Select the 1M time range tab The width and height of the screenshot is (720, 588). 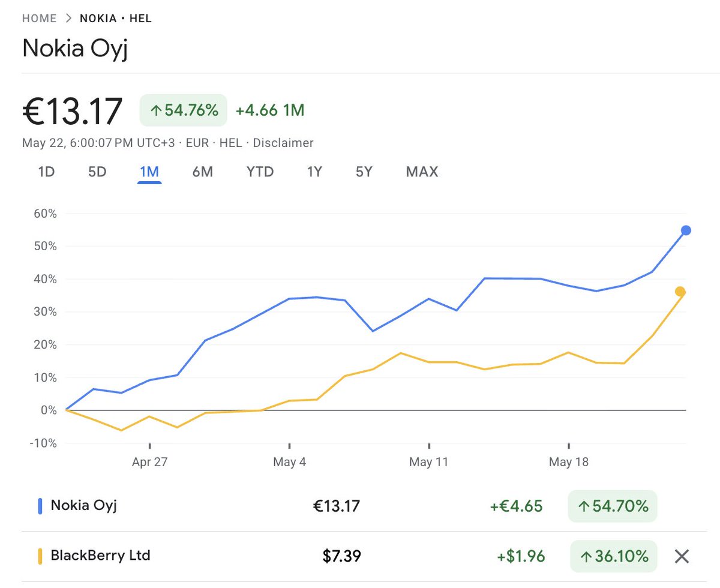coord(149,172)
